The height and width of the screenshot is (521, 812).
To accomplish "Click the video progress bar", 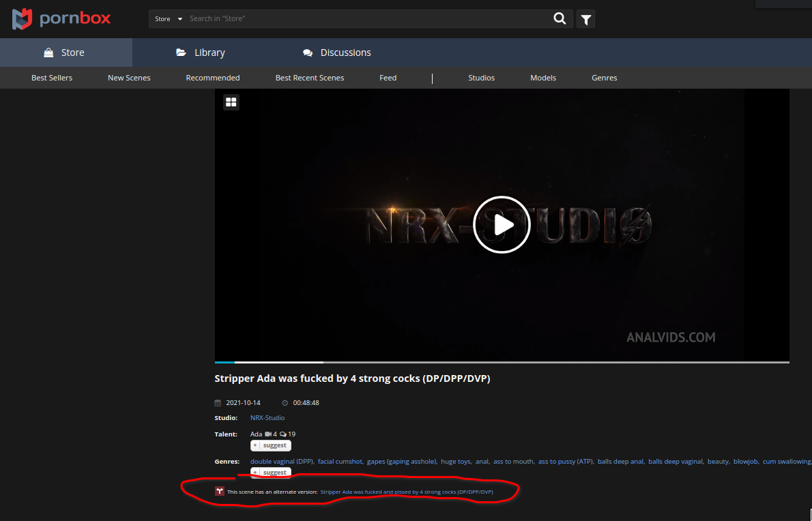I will point(502,362).
